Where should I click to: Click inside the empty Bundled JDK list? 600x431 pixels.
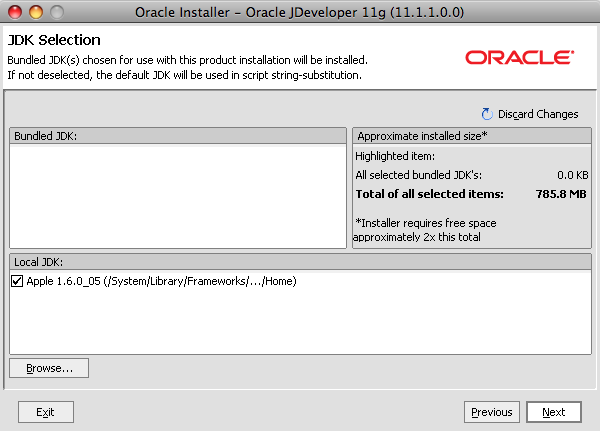click(178, 196)
